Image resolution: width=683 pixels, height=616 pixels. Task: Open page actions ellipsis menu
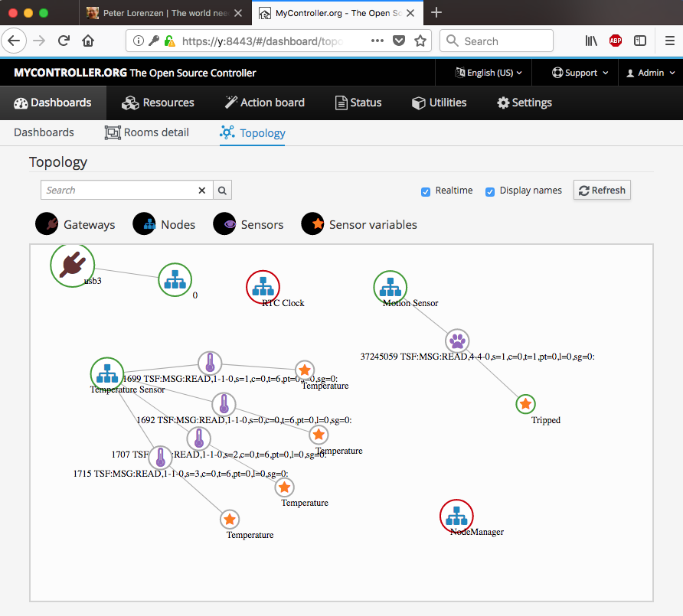377,41
